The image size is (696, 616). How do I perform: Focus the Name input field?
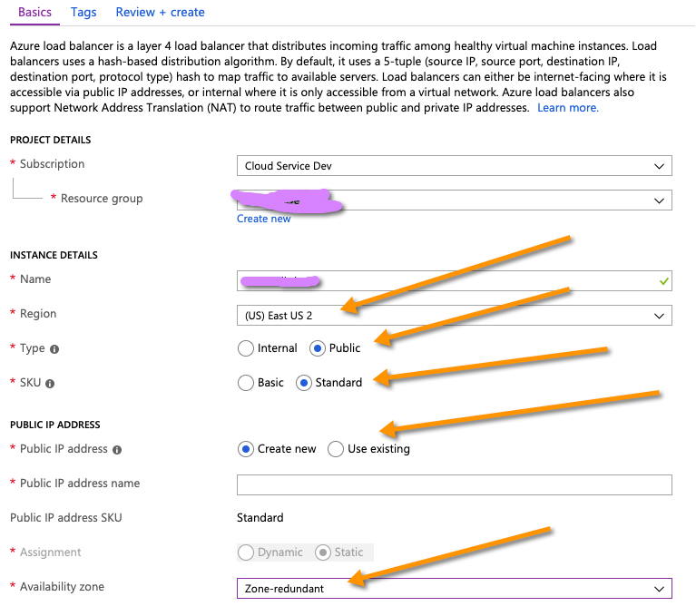click(454, 281)
